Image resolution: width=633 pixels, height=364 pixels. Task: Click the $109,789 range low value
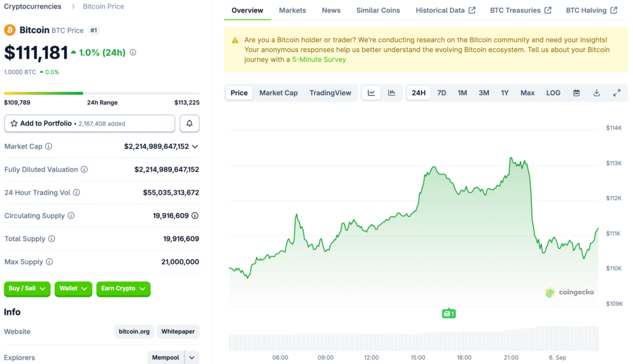[x=17, y=103]
